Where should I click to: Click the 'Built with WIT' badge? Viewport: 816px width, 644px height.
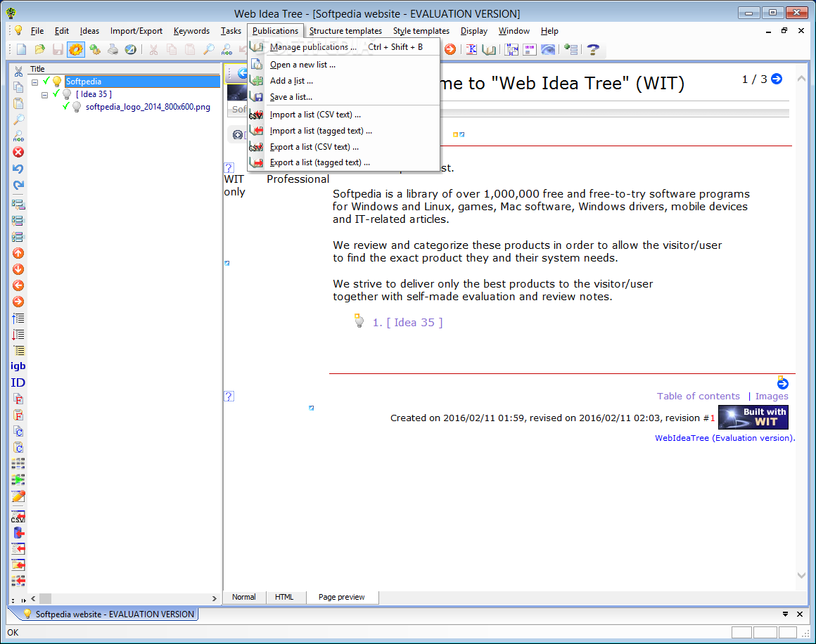753,417
